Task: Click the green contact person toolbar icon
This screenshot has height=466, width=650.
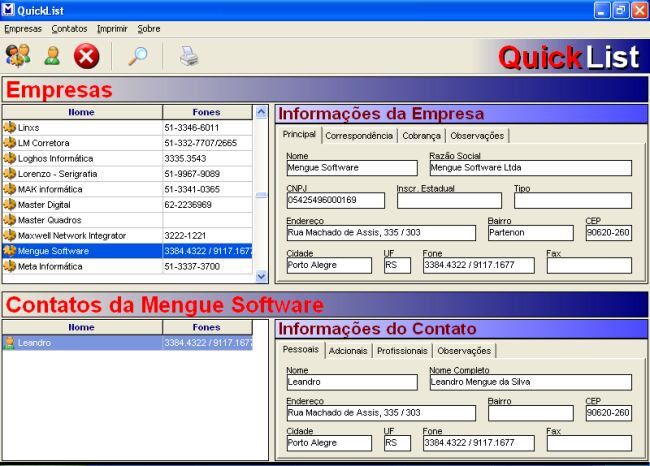Action: coord(52,56)
